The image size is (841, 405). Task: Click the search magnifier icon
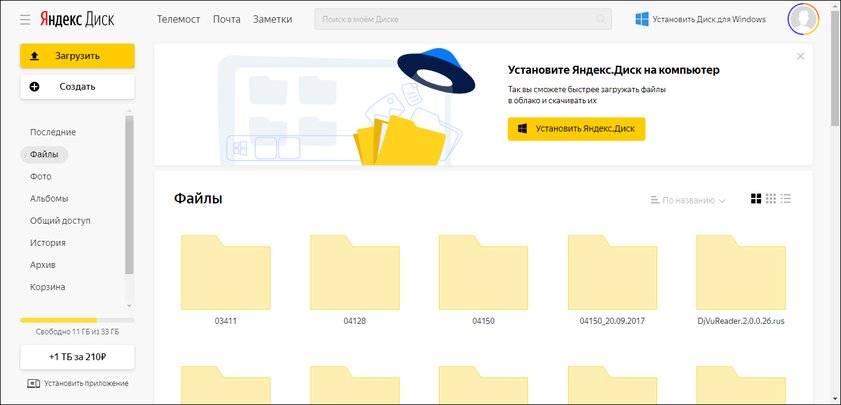[x=601, y=19]
